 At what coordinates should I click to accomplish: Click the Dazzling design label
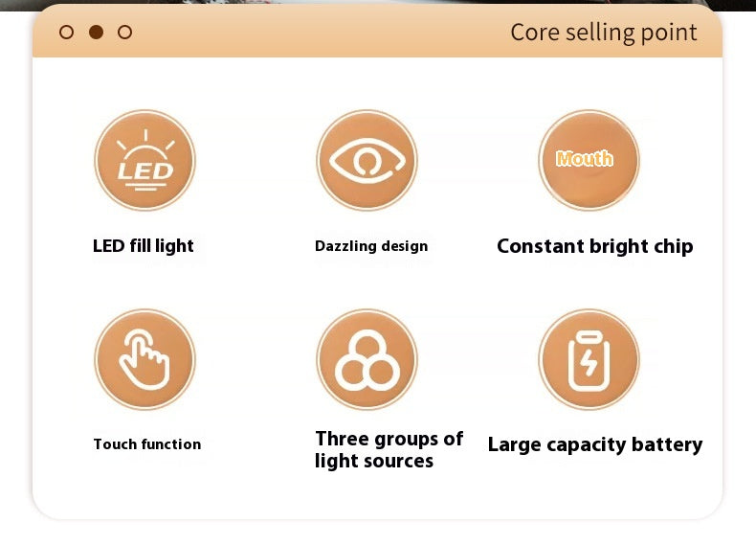[x=371, y=246]
